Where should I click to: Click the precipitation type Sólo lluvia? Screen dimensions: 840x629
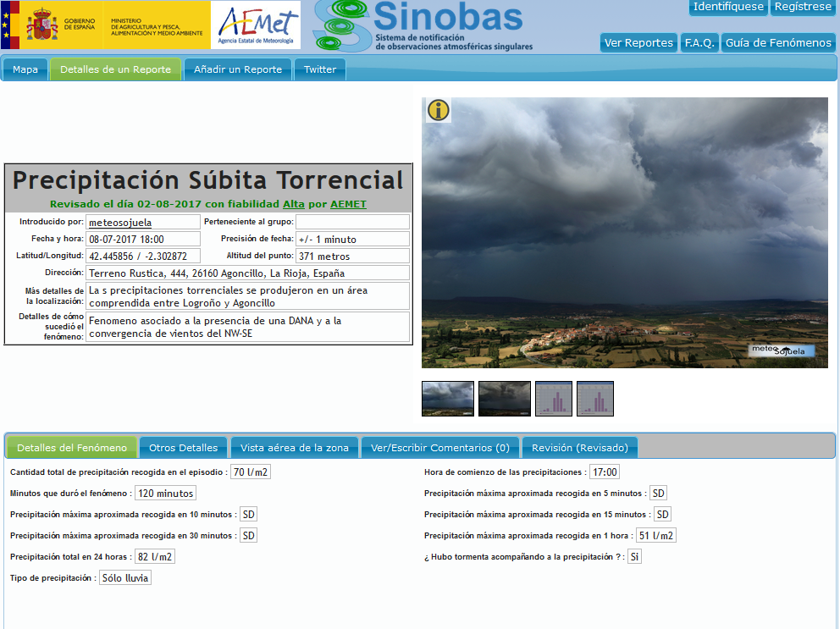pos(125,578)
